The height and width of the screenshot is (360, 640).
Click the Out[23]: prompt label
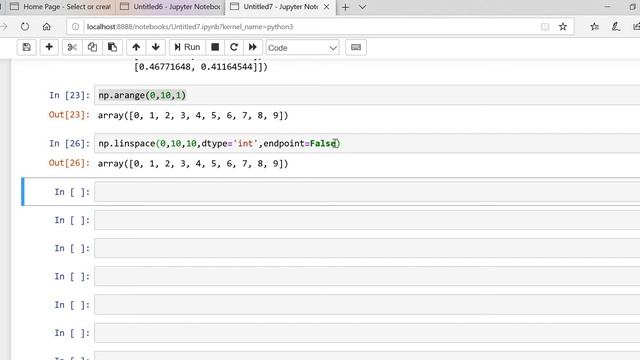[x=69, y=115]
